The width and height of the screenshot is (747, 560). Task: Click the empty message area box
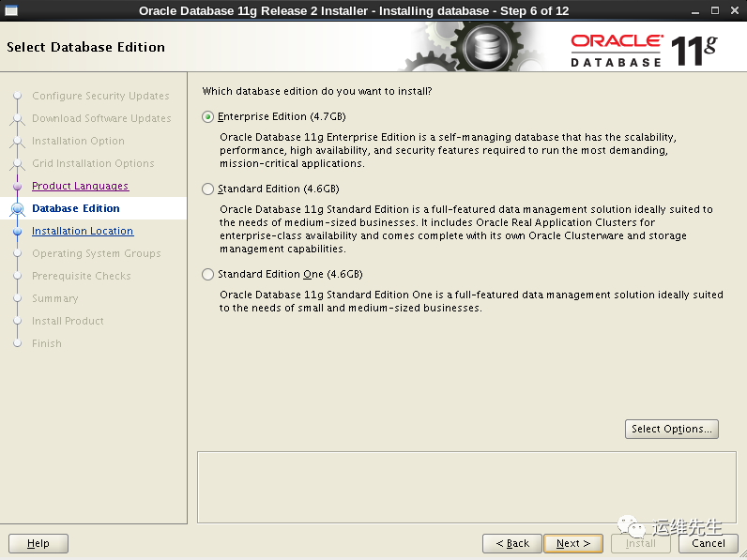click(x=467, y=488)
